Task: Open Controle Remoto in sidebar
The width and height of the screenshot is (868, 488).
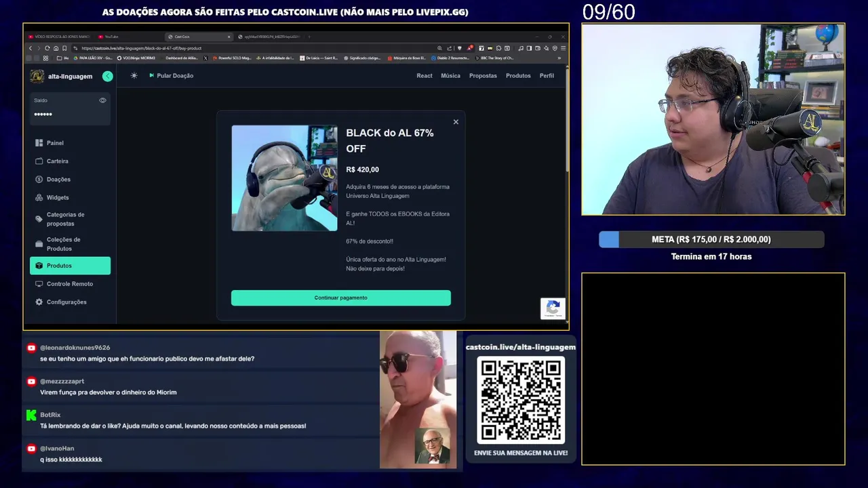Action: pyautogui.click(x=70, y=284)
